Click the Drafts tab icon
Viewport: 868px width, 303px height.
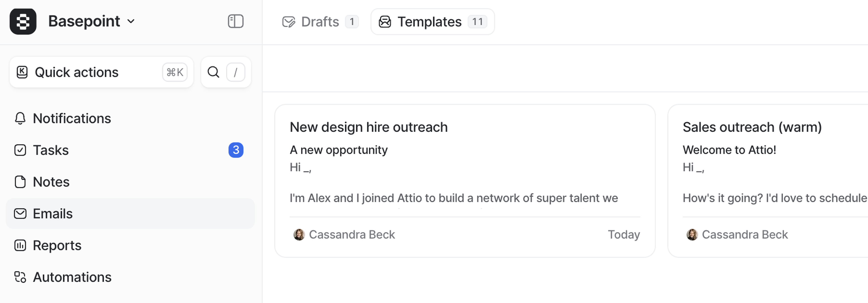[288, 22]
